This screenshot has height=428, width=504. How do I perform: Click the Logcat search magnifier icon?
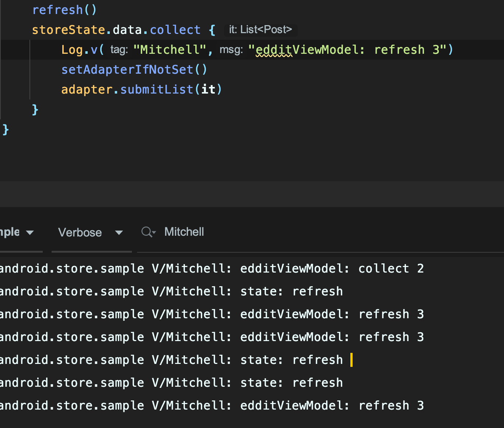pyautogui.click(x=148, y=232)
